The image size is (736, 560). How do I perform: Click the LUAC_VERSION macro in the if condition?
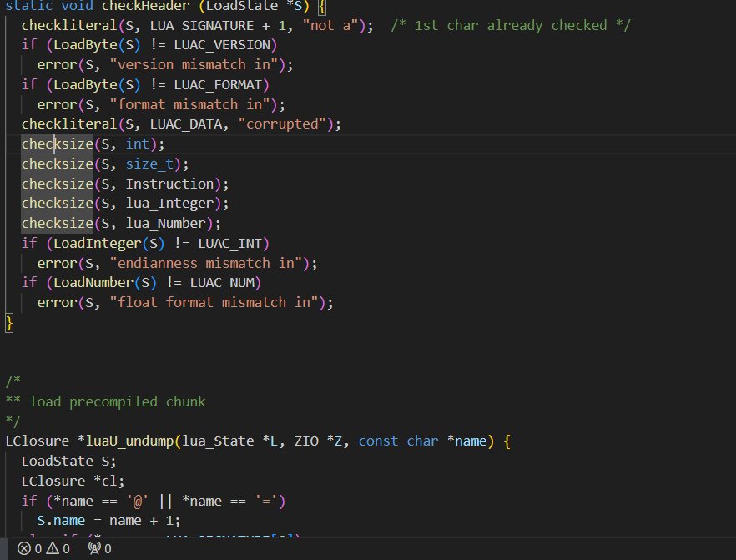[222, 45]
